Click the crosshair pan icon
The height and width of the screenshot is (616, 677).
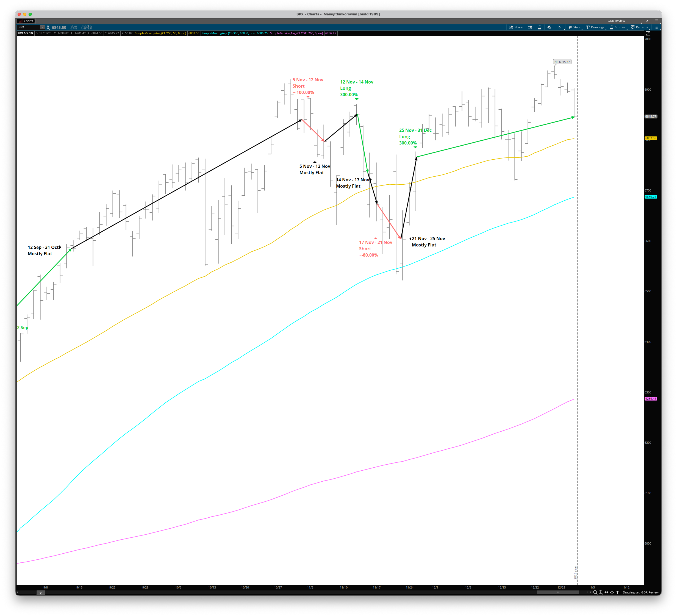pos(612,592)
